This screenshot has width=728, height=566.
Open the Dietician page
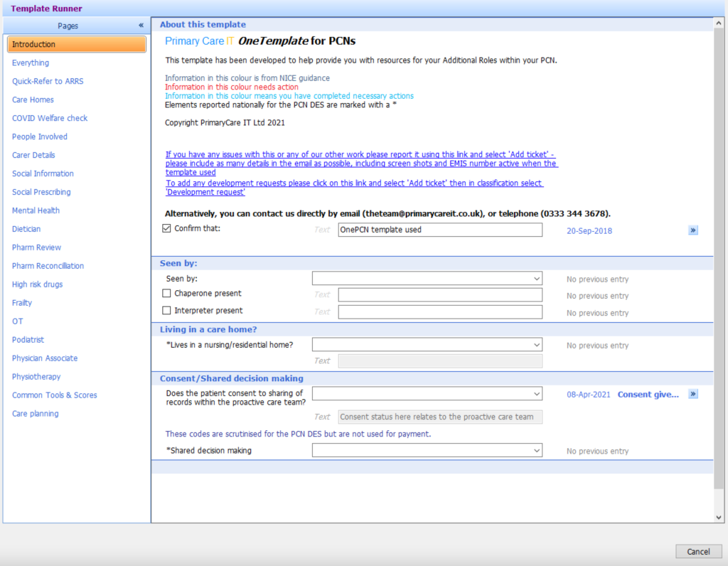click(x=26, y=229)
